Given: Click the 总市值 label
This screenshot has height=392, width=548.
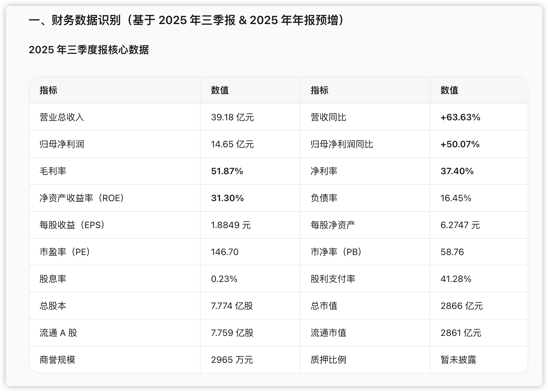Looking at the screenshot, I should pos(324,306).
